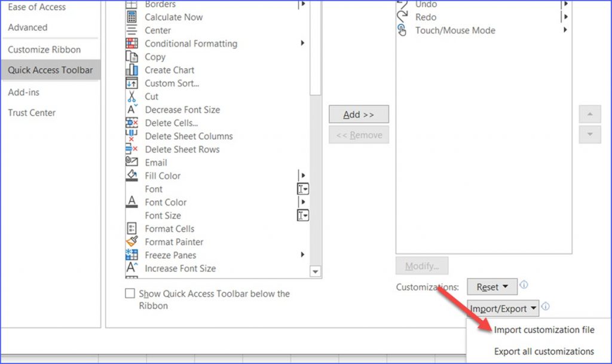This screenshot has width=612, height=364.
Task: Click the Touch/Mouse Mode icon
Action: pyautogui.click(x=403, y=30)
